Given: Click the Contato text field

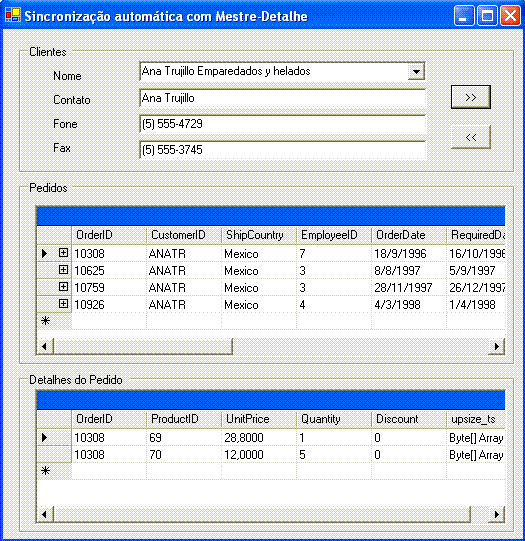Looking at the screenshot, I should pos(283,98).
